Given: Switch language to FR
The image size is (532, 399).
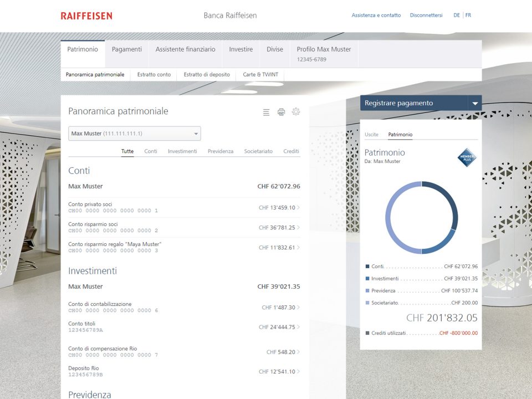Looking at the screenshot, I should pos(468,16).
